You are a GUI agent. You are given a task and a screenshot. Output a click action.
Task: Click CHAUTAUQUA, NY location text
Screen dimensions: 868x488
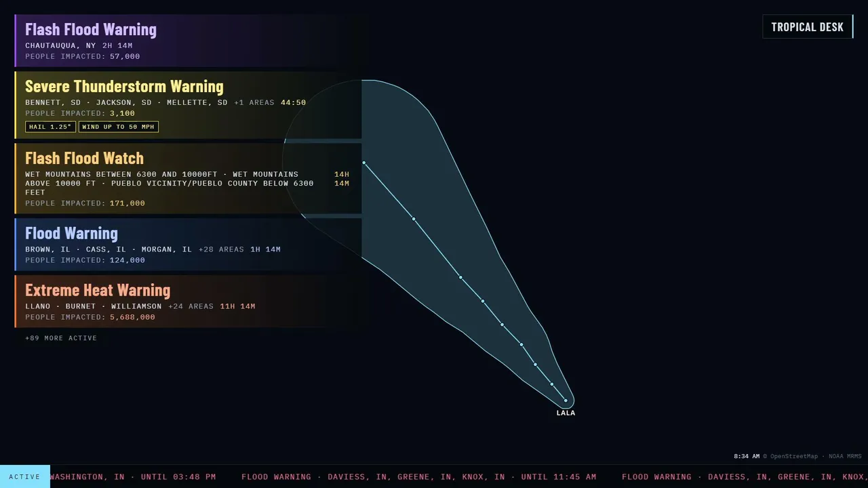61,46
